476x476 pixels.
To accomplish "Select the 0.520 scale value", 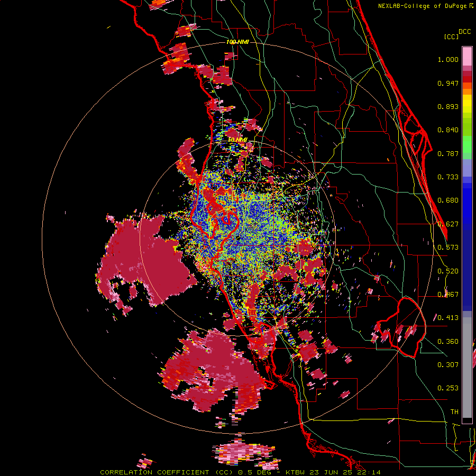I will coord(448,271).
